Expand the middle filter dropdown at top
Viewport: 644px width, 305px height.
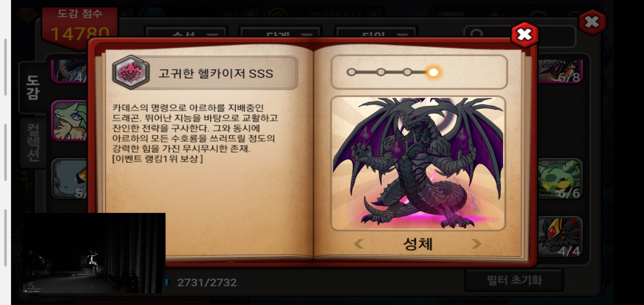[x=280, y=32]
